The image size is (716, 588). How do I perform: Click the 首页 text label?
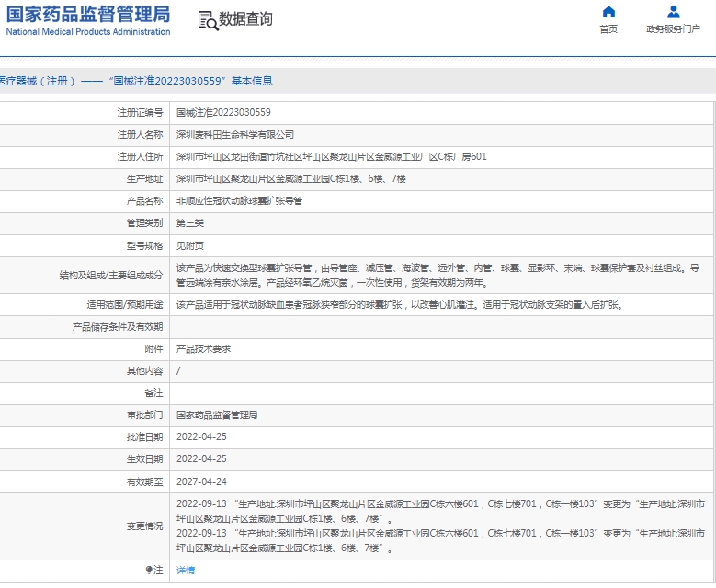click(608, 29)
